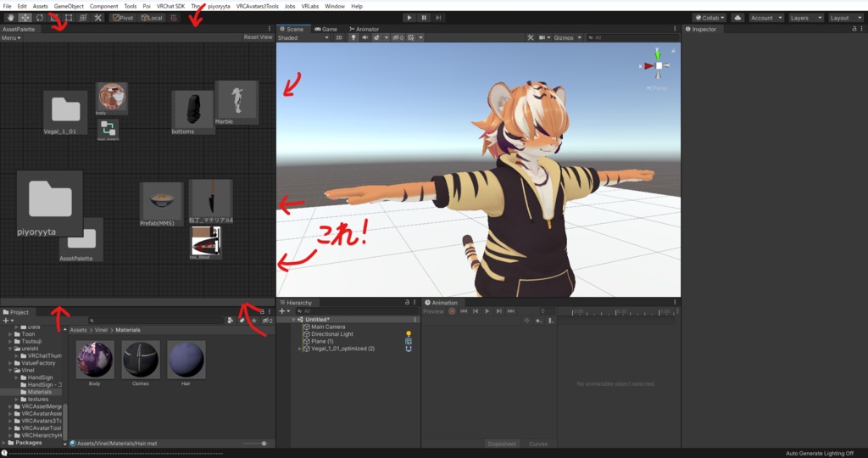Click the Project search field
This screenshot has width=868, height=458.
pyautogui.click(x=156, y=321)
